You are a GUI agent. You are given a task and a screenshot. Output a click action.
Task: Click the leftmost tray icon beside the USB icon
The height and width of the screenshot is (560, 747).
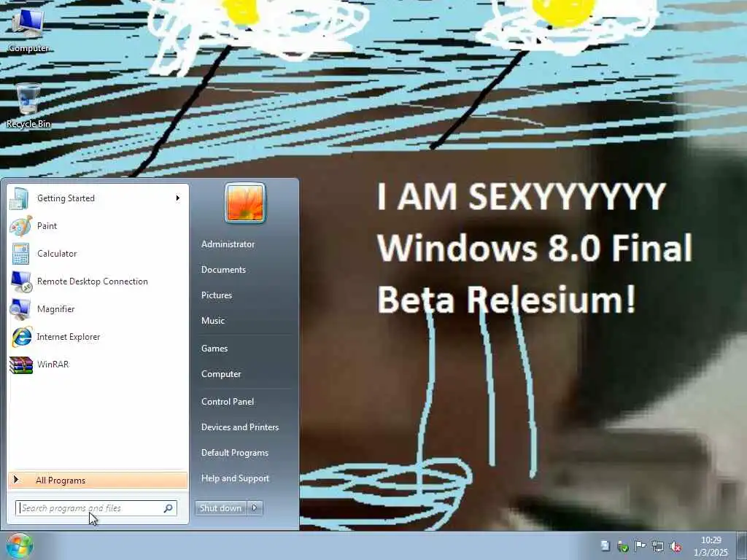pyautogui.click(x=605, y=545)
